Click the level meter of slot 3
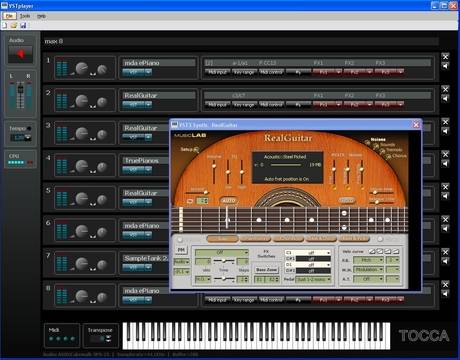The width and height of the screenshot is (460, 360). (62, 133)
